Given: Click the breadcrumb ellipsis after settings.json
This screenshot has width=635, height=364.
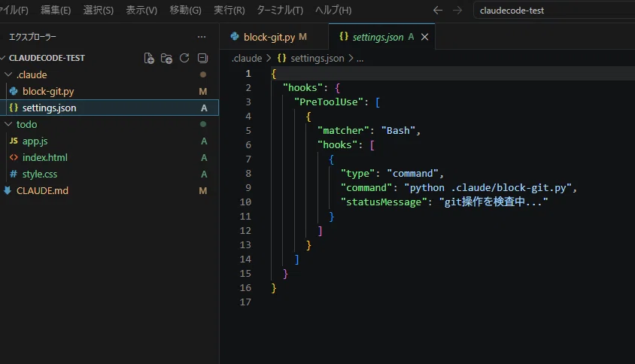Looking at the screenshot, I should tap(360, 59).
